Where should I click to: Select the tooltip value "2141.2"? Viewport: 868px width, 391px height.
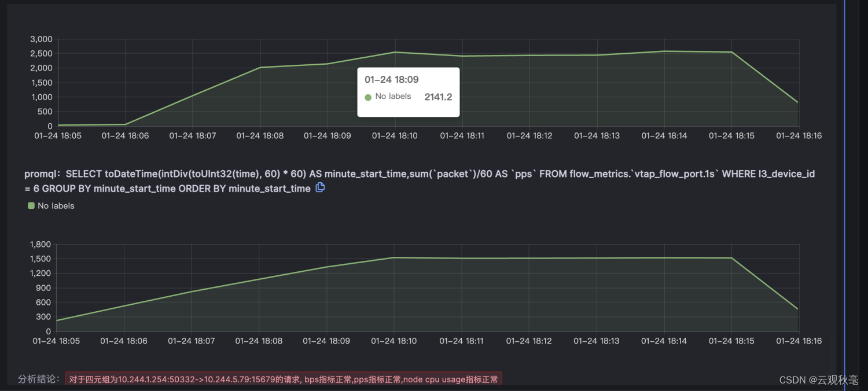pos(438,97)
